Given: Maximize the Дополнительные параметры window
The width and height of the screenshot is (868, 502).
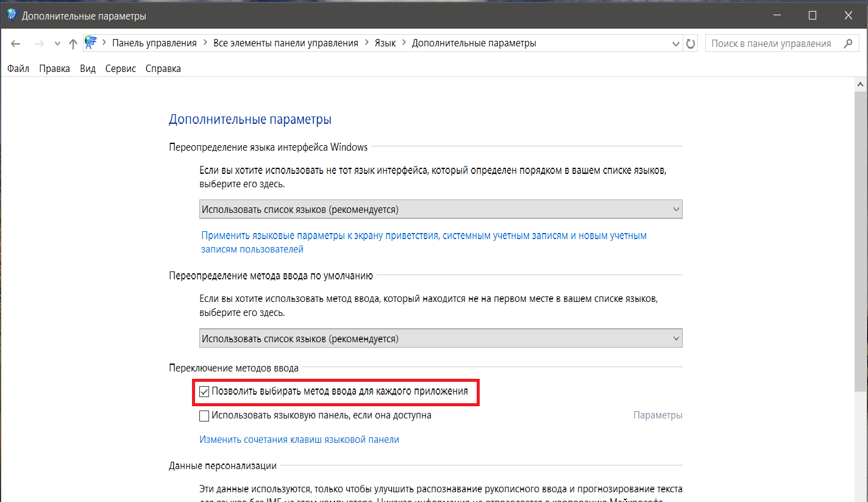Looking at the screenshot, I should [x=813, y=16].
